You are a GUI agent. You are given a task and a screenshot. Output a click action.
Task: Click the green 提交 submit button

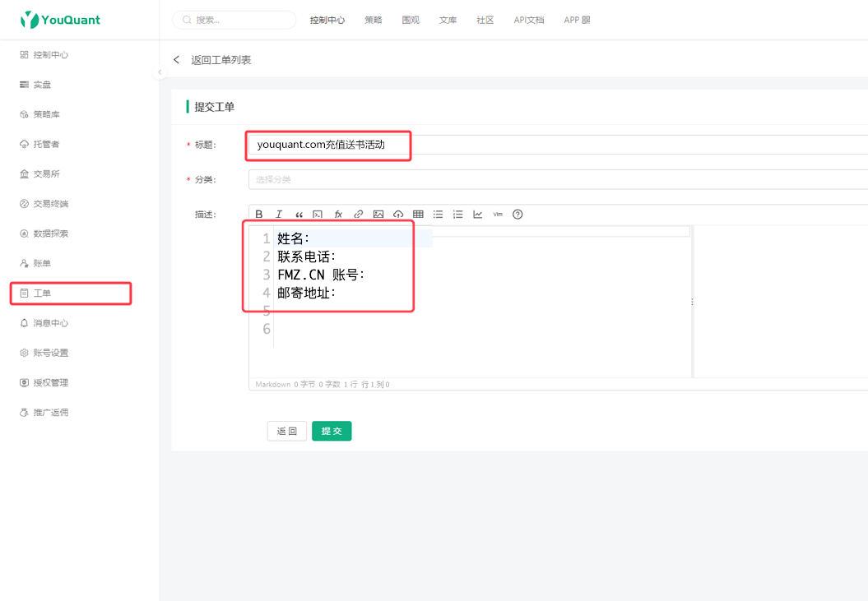(x=332, y=431)
